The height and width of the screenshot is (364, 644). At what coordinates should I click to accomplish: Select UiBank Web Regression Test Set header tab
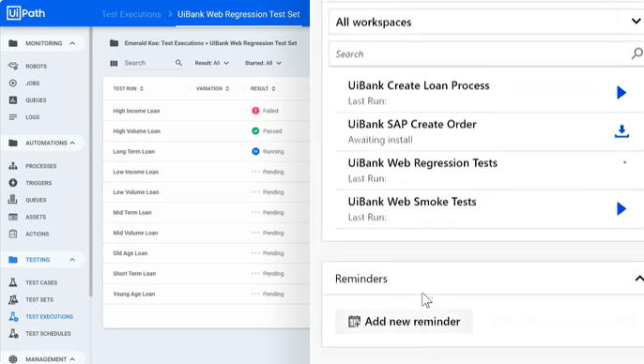(x=238, y=14)
